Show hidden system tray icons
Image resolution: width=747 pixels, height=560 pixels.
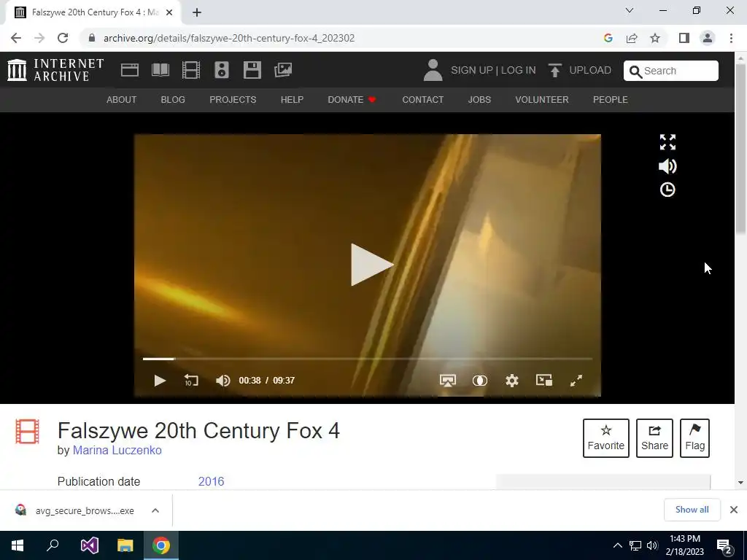pyautogui.click(x=617, y=545)
